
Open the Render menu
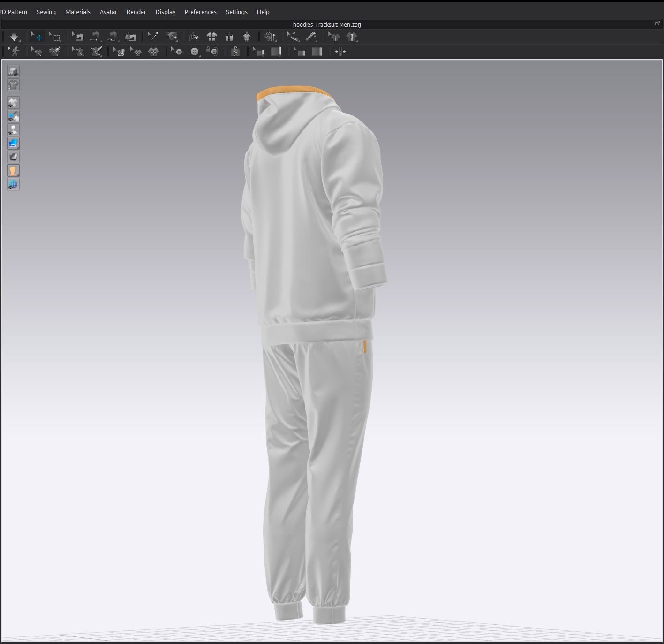pyautogui.click(x=136, y=12)
